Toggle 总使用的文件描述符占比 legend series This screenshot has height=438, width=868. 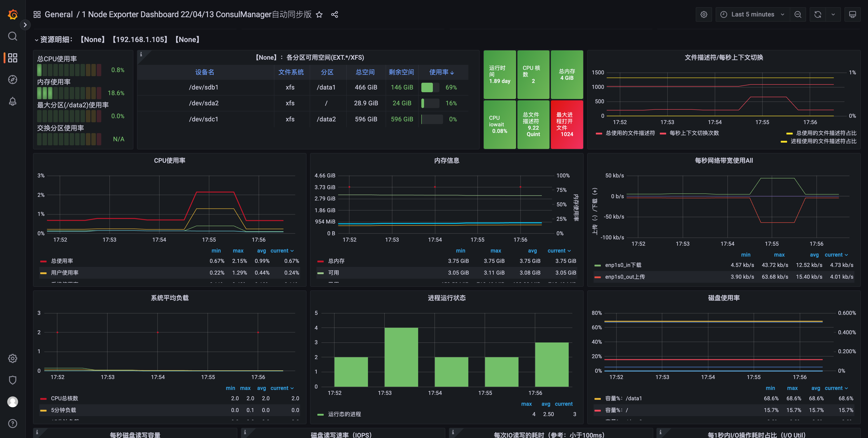click(x=826, y=133)
